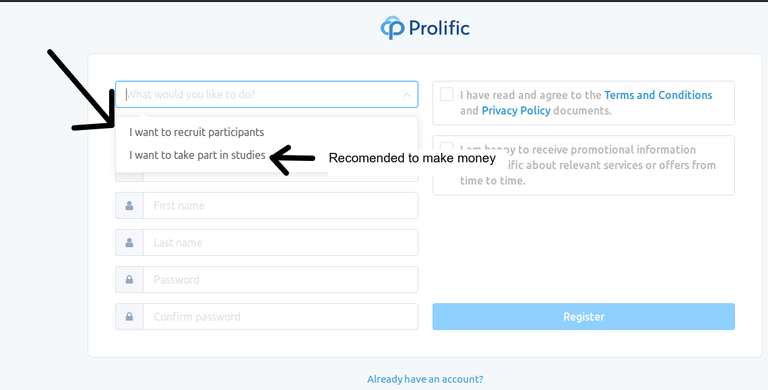Focus the First name input field
Screen dimensions: 768x390
(281, 205)
